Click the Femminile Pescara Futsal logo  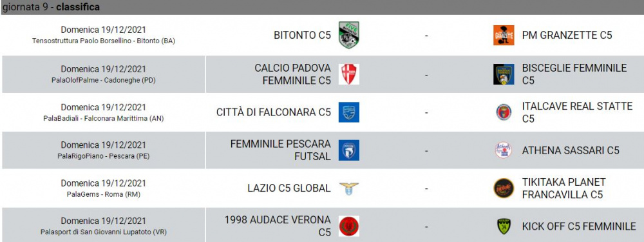pyautogui.click(x=348, y=150)
